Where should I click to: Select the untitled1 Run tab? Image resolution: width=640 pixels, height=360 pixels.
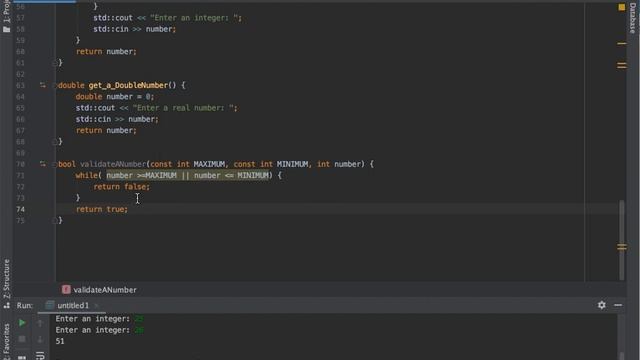coord(73,305)
